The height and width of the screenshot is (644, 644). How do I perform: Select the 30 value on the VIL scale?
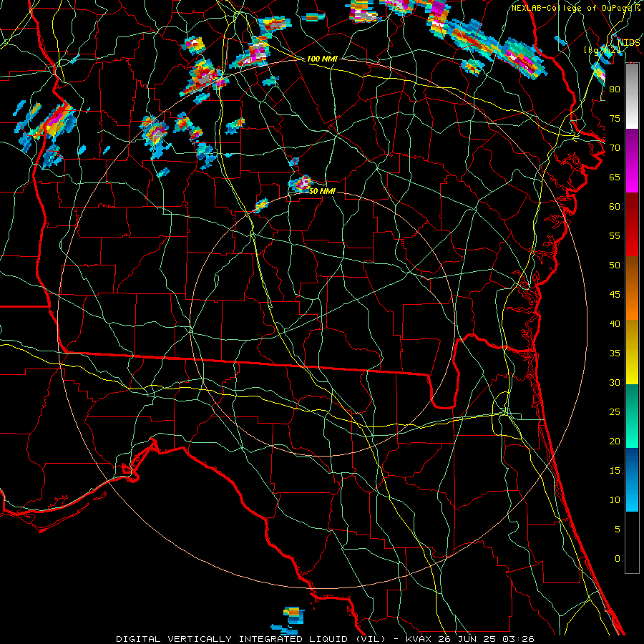(x=615, y=383)
